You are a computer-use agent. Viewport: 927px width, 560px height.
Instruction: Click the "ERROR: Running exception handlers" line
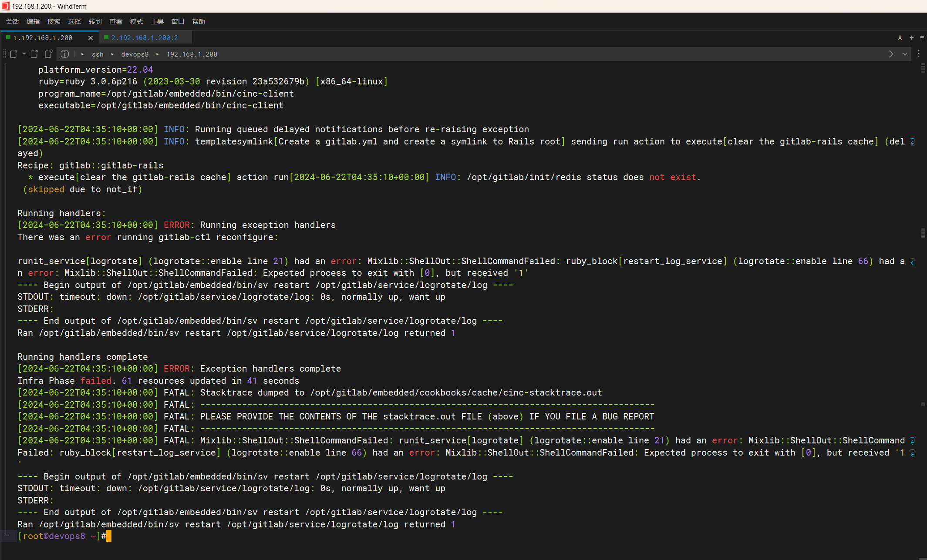coord(177,225)
